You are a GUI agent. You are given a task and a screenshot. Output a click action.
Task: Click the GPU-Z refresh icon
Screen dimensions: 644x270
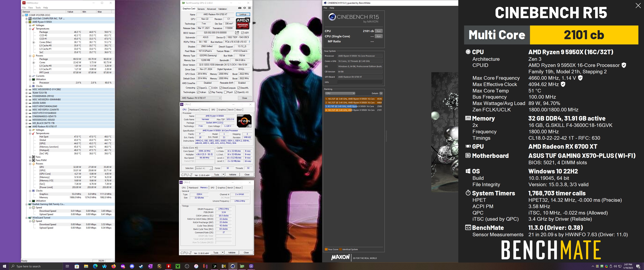244,8
